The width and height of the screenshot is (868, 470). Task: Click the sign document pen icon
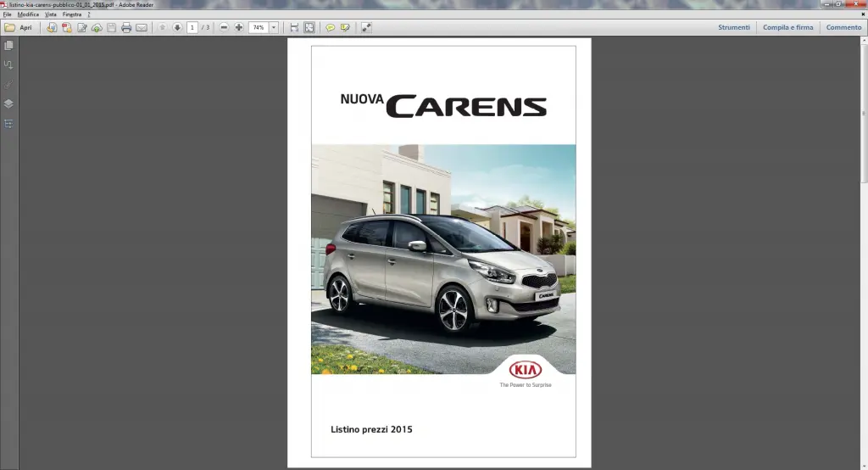(x=82, y=27)
